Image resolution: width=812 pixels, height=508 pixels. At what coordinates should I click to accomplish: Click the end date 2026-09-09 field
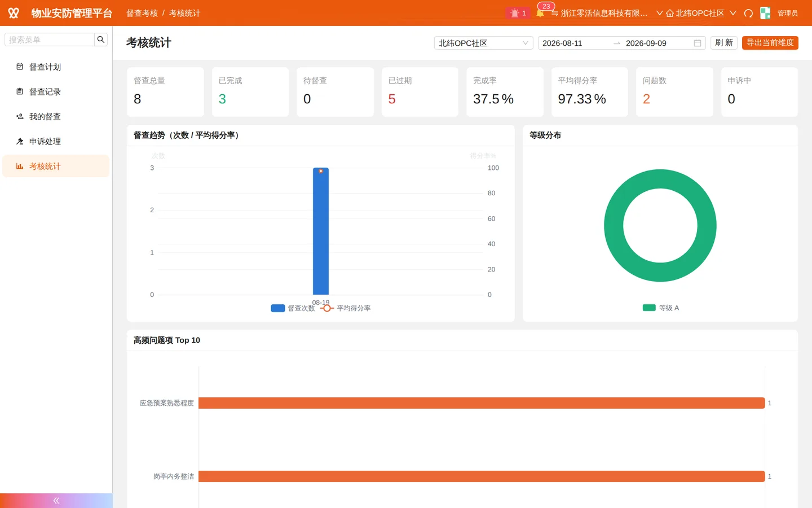tap(657, 43)
